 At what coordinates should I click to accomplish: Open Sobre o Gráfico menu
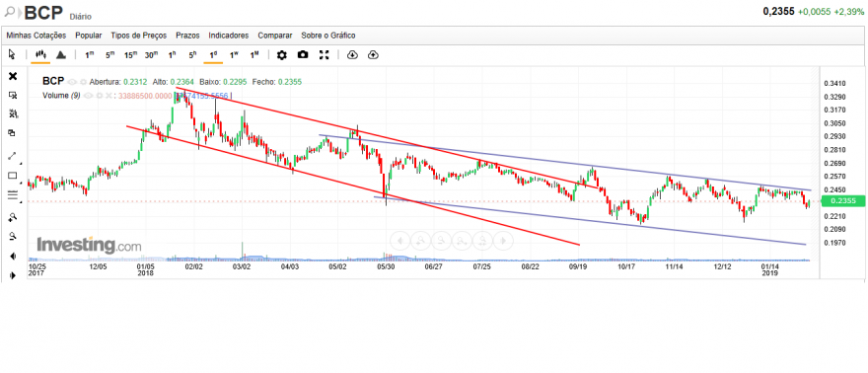click(x=328, y=36)
